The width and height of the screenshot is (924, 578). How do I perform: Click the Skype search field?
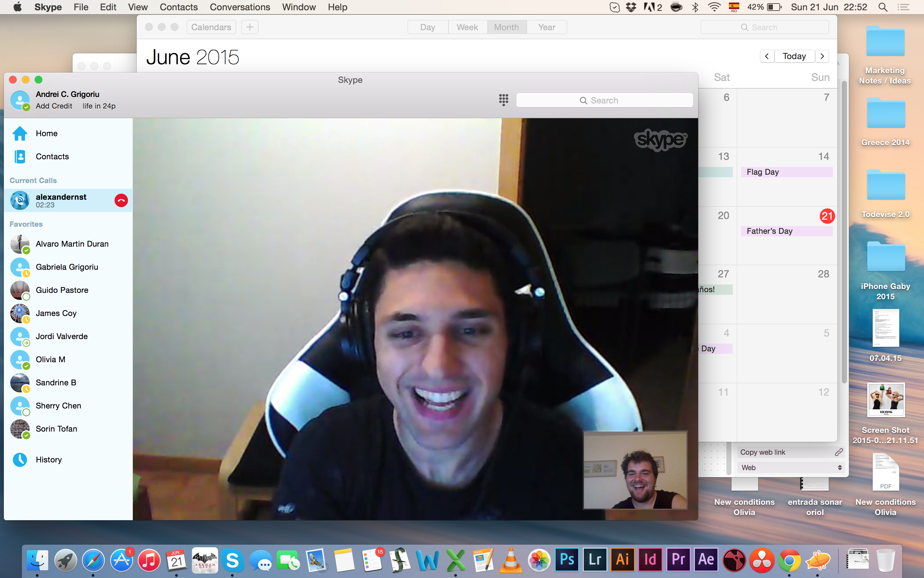pyautogui.click(x=604, y=100)
